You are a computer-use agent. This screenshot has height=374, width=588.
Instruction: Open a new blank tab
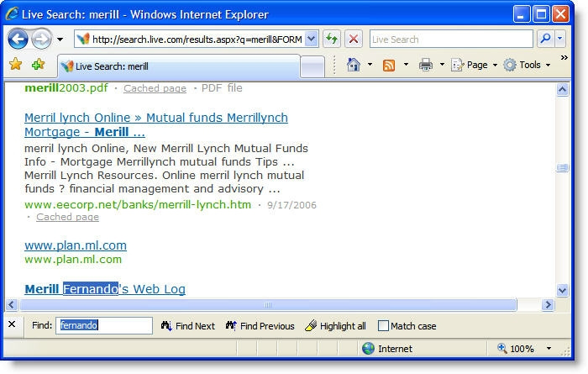(312, 67)
